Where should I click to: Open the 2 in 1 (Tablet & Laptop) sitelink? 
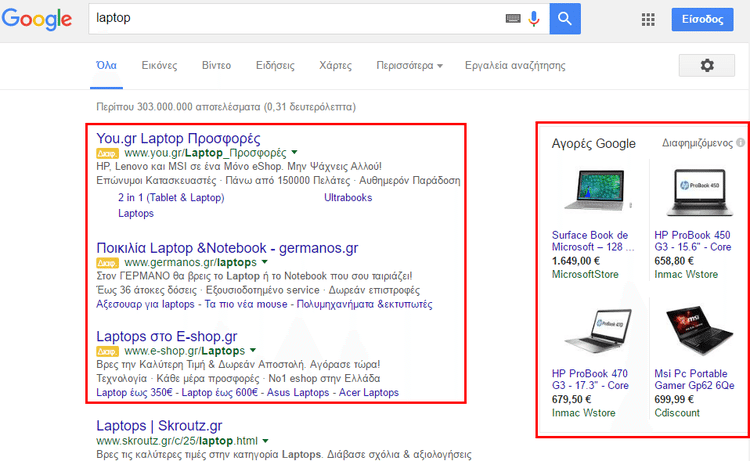(x=171, y=198)
